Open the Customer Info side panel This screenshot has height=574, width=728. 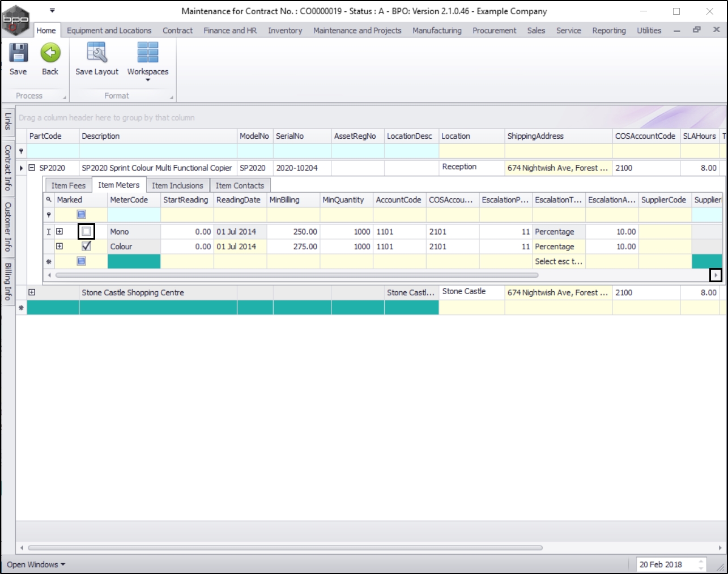coord(8,227)
